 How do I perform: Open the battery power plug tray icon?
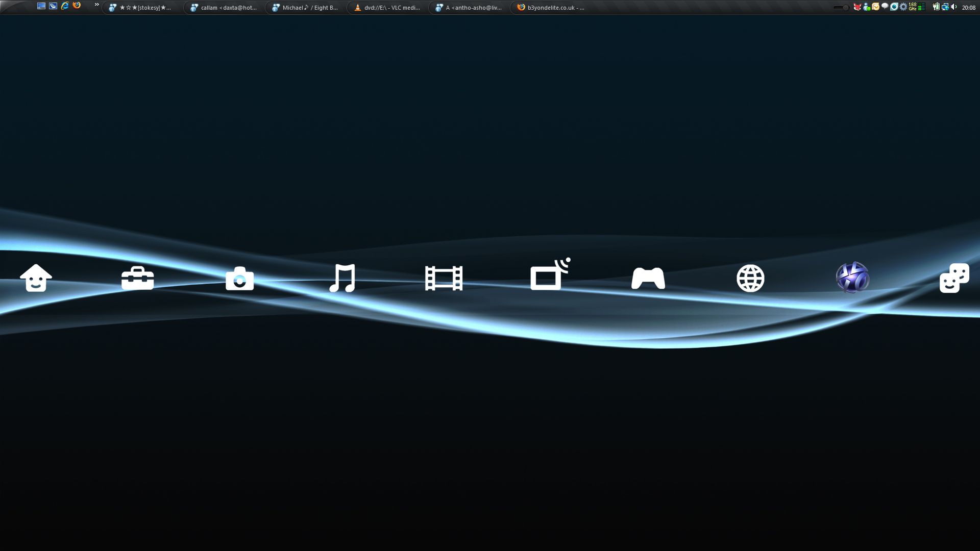936,7
